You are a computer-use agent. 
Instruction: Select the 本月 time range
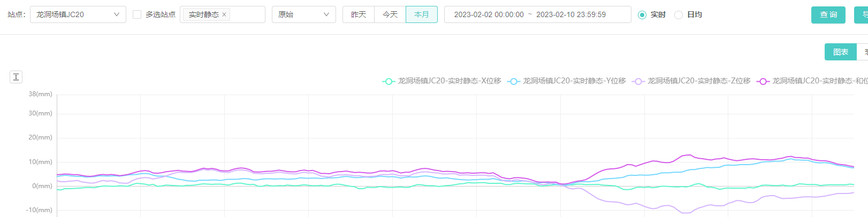tap(422, 14)
